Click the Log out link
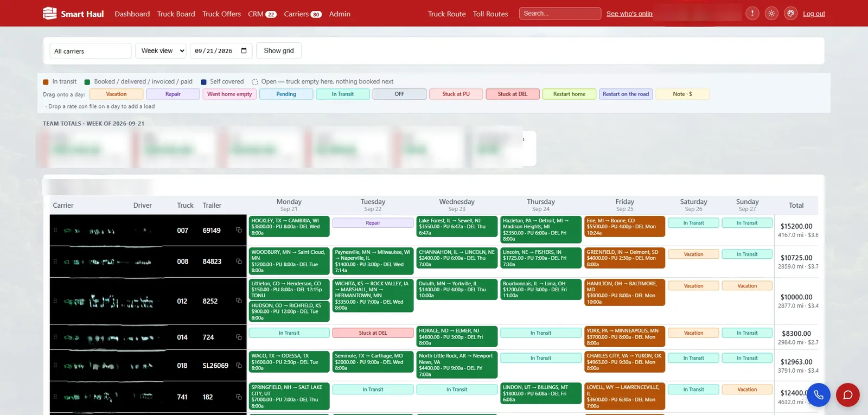Screen dimensions: 868x415 [814, 14]
